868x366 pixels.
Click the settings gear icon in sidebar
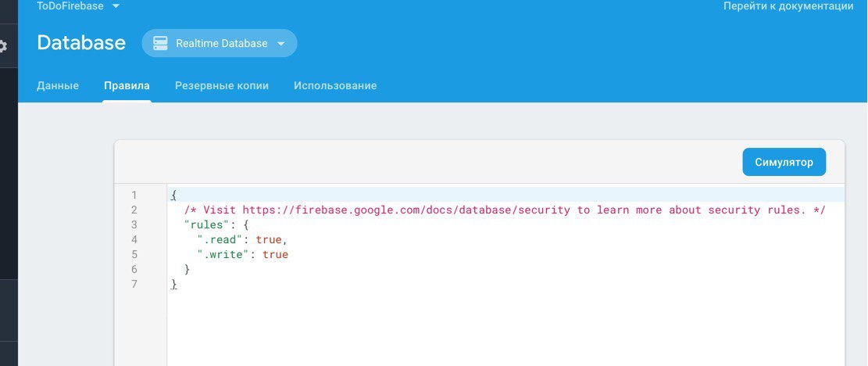pos(3,45)
